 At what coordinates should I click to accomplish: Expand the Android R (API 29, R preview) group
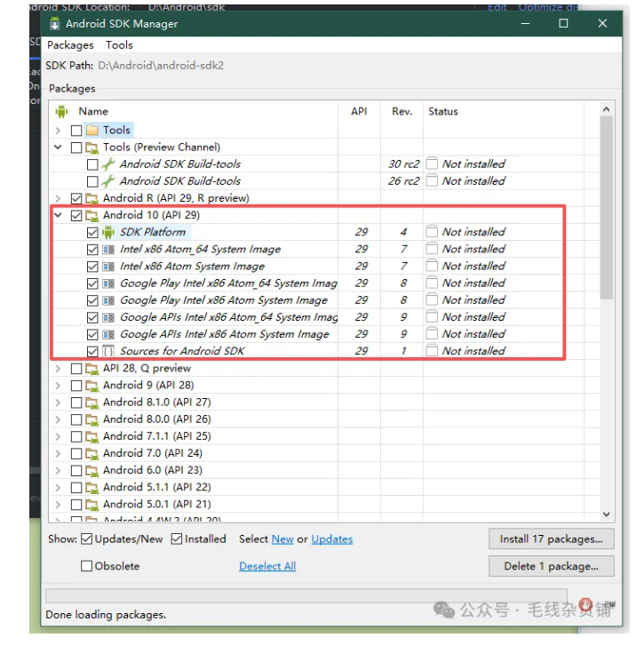58,198
